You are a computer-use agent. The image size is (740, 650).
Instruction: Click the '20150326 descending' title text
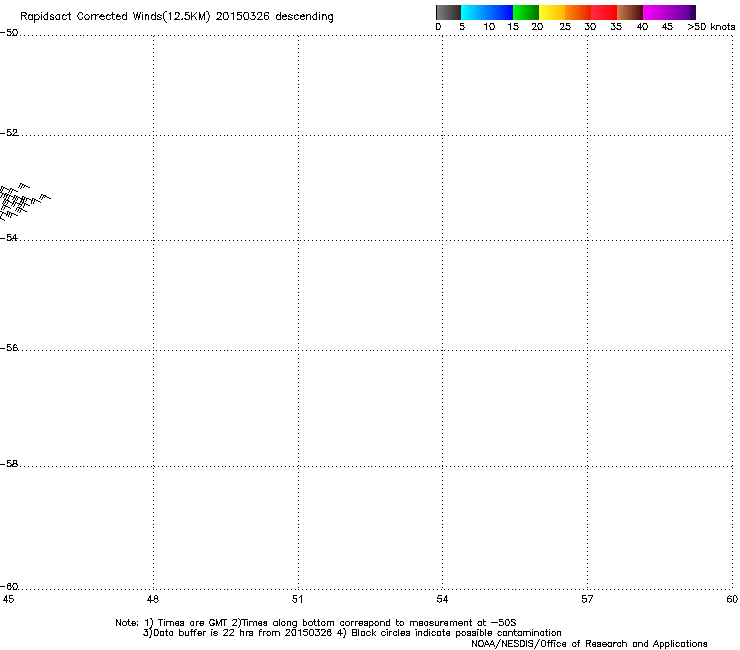click(x=274, y=17)
